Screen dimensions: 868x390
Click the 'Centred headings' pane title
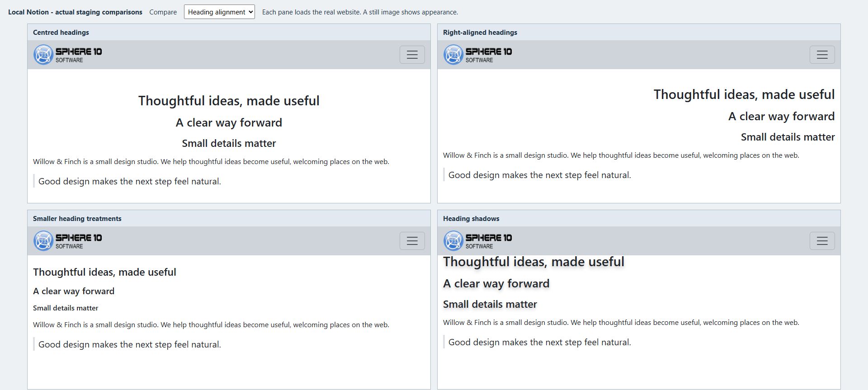click(x=61, y=33)
